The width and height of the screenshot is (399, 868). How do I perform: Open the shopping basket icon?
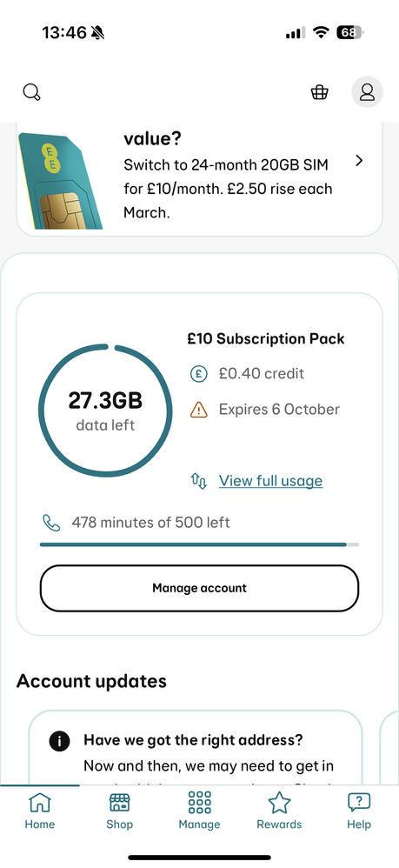point(319,92)
